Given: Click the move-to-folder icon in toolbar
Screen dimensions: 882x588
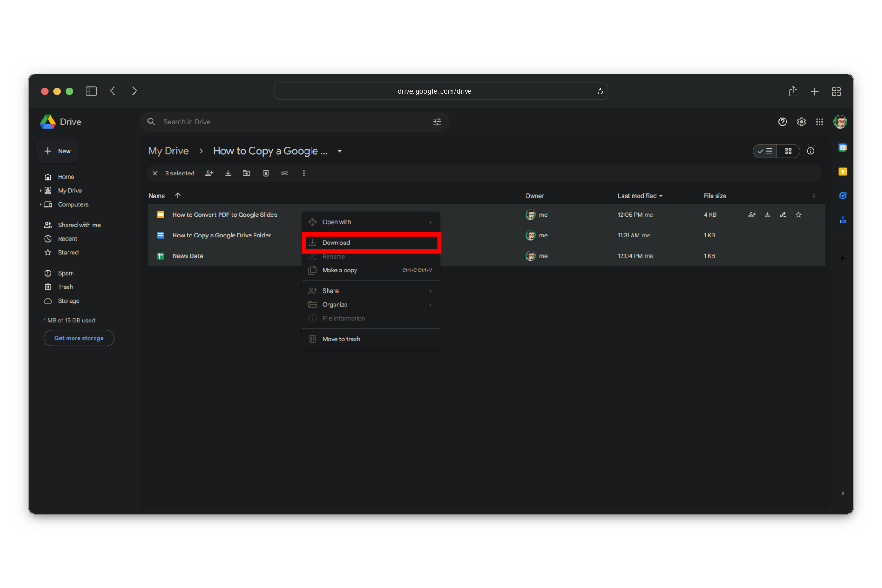Looking at the screenshot, I should 247,173.
